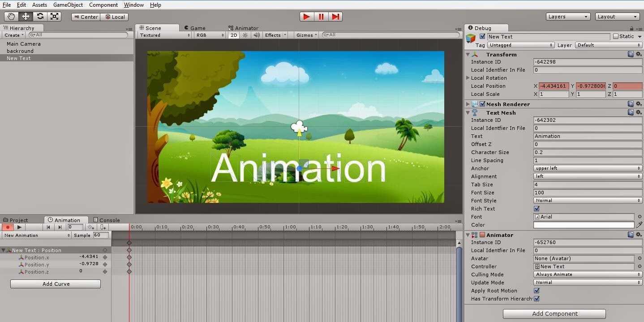Select the Rotate tool
The image size is (644, 322).
[40, 16]
